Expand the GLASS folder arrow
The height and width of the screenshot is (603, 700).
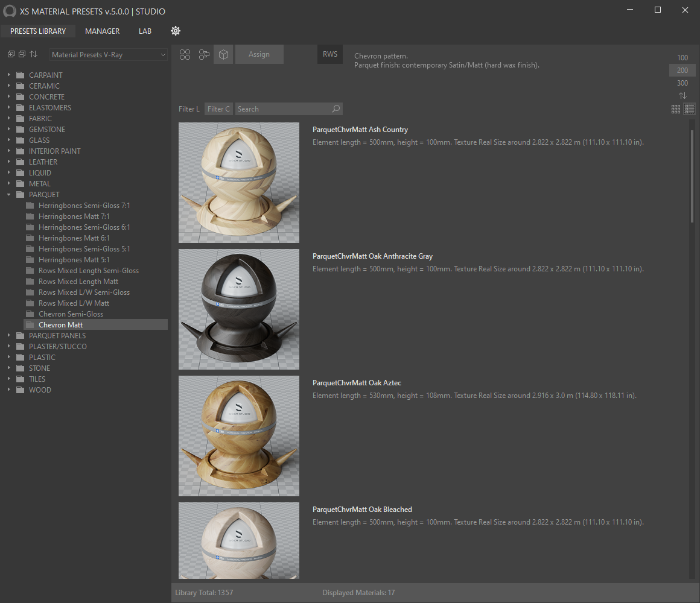[x=9, y=140]
